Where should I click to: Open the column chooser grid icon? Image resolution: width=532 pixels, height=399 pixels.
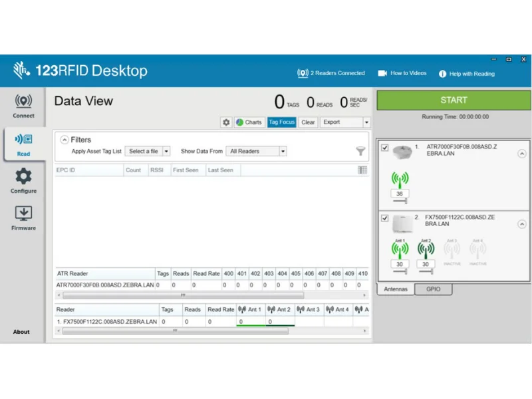coord(362,170)
